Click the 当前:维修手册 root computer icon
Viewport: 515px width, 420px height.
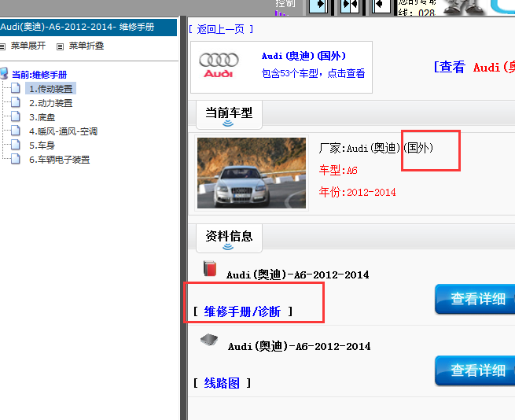click(4, 74)
